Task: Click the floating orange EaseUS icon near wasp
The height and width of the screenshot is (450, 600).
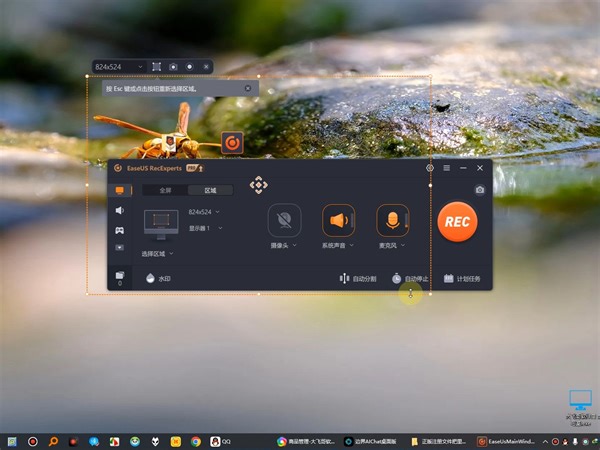Action: [232, 143]
